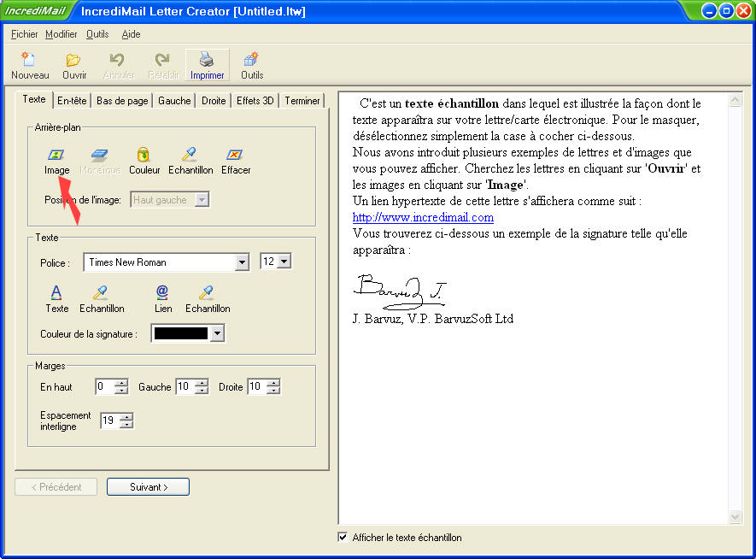Expand the Position de l'image dropdown

pyautogui.click(x=202, y=200)
